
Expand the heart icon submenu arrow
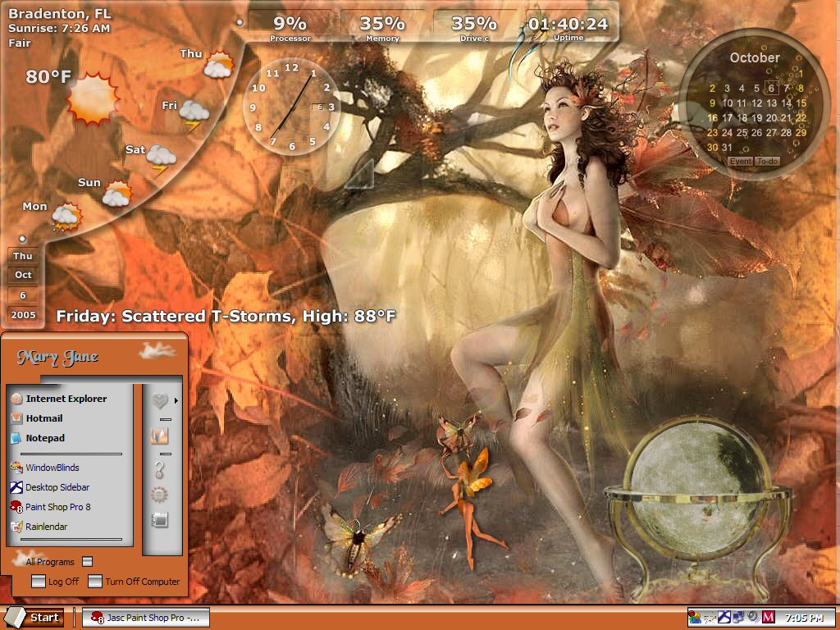point(176,400)
